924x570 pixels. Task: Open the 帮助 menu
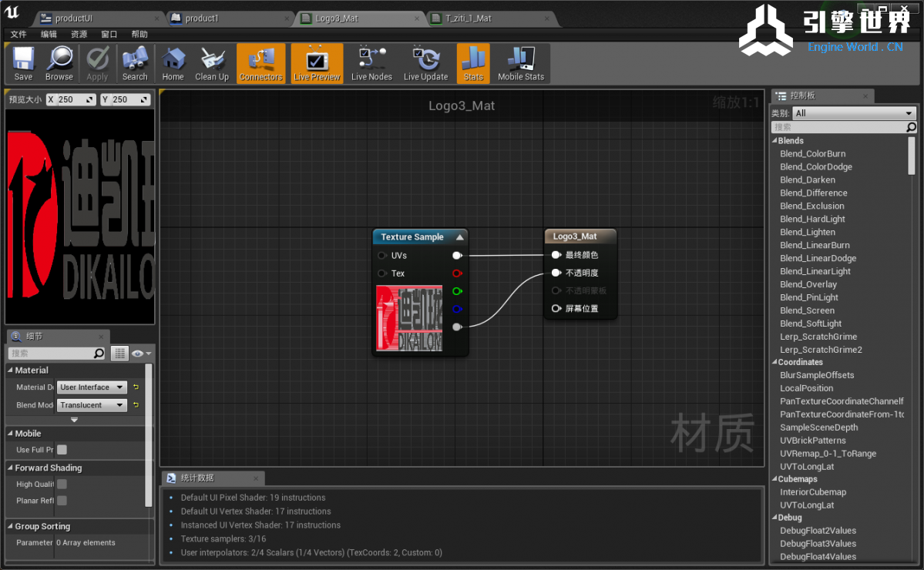139,34
